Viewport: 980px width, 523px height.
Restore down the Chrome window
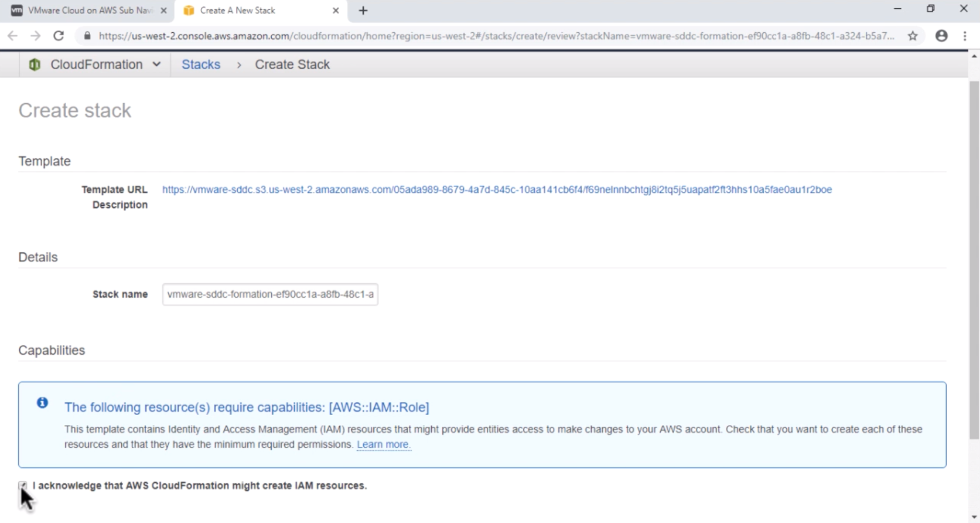click(931, 9)
